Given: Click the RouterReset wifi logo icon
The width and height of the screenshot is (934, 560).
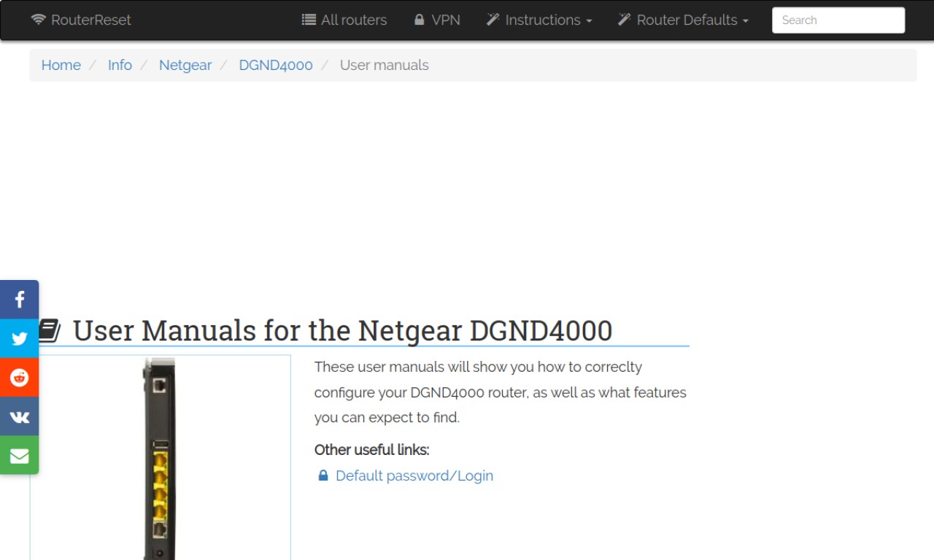Looking at the screenshot, I should [x=38, y=20].
